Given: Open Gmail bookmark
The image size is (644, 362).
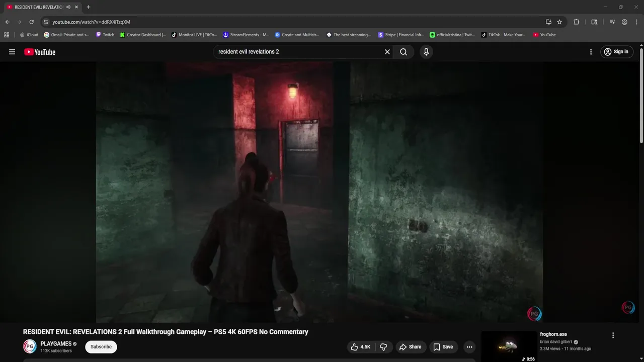Looking at the screenshot, I should point(66,35).
